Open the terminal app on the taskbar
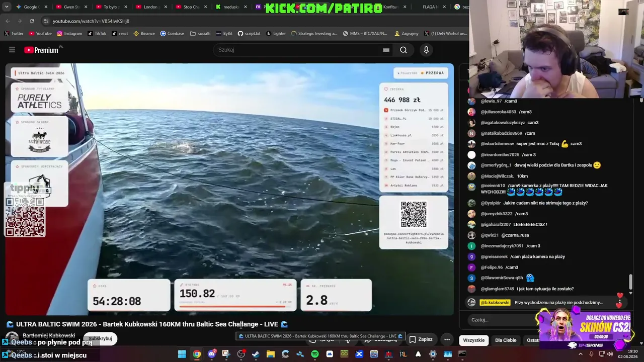644x362 pixels. tap(462, 354)
